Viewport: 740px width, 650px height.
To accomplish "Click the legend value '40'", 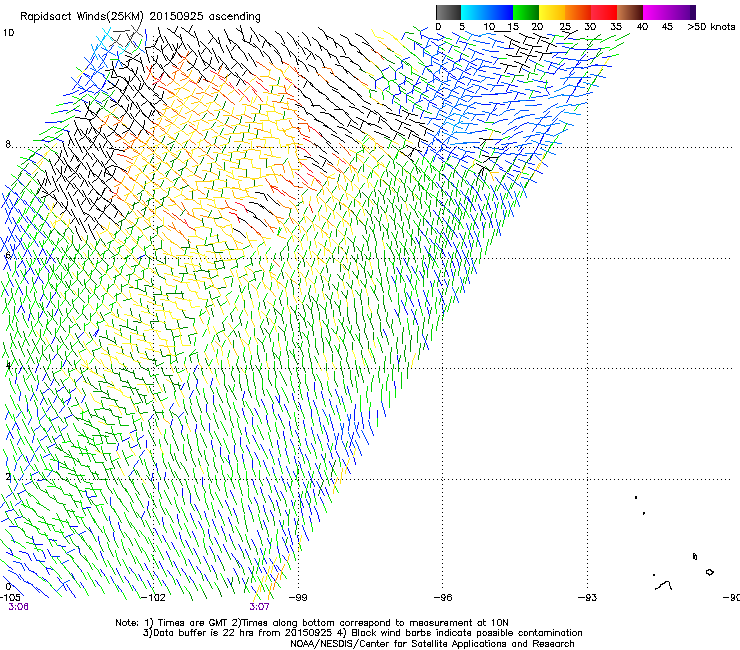I will (642, 27).
